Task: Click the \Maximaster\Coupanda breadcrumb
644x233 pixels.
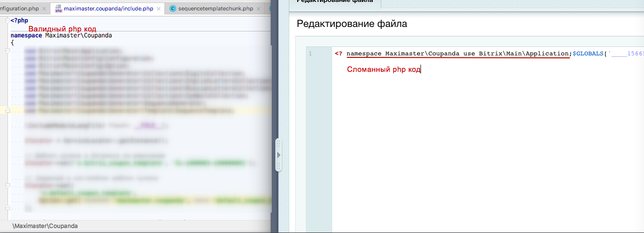Action: point(45,226)
